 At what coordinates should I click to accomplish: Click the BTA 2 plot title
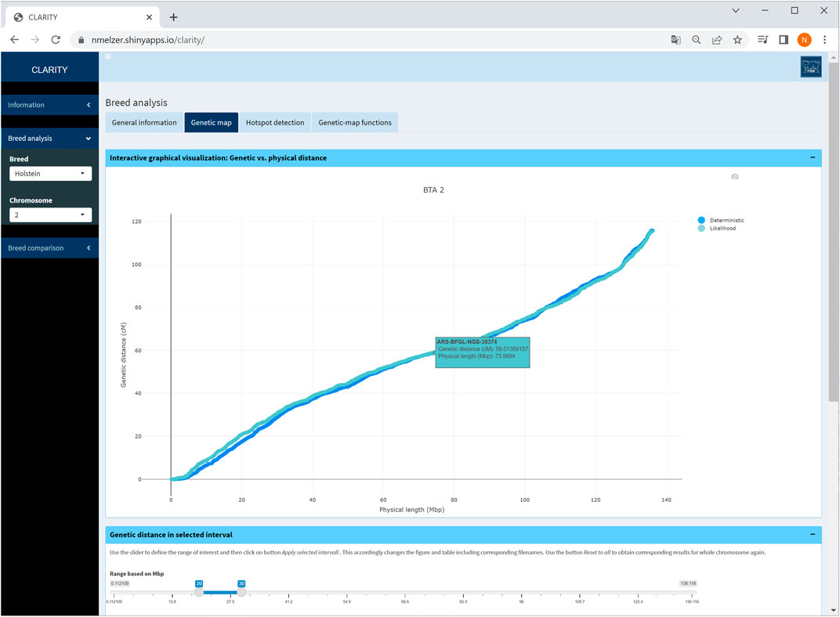pyautogui.click(x=433, y=190)
